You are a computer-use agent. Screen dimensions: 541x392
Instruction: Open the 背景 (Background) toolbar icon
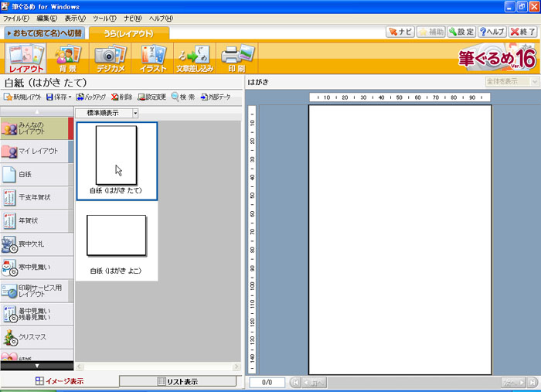[x=67, y=58]
